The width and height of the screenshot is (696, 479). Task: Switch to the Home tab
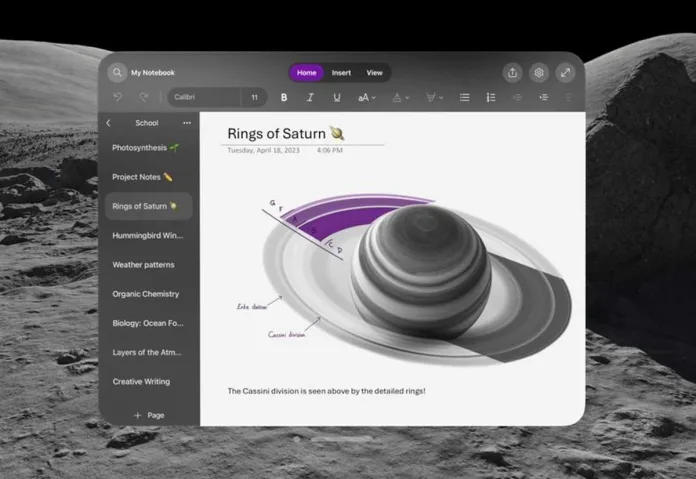pos(306,73)
